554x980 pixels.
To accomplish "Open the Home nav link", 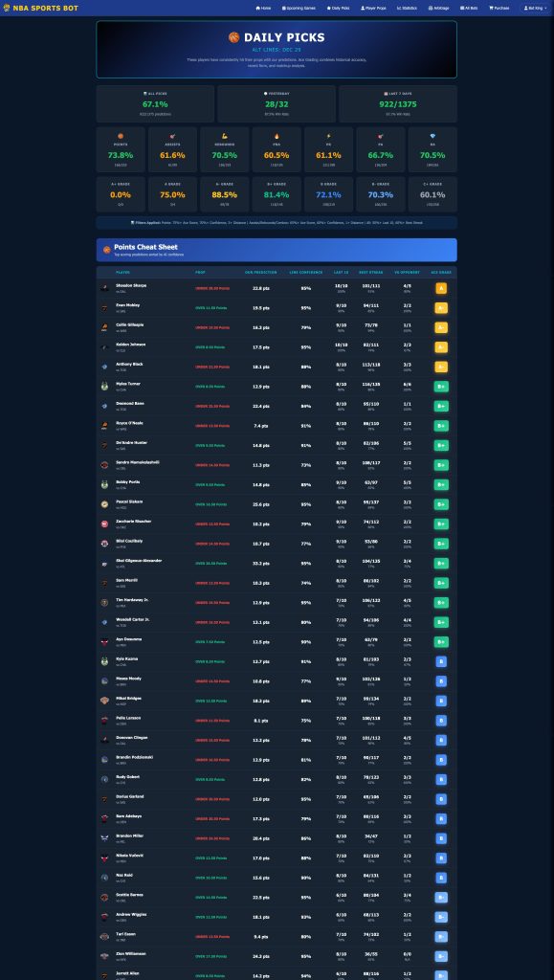I will click(263, 8).
